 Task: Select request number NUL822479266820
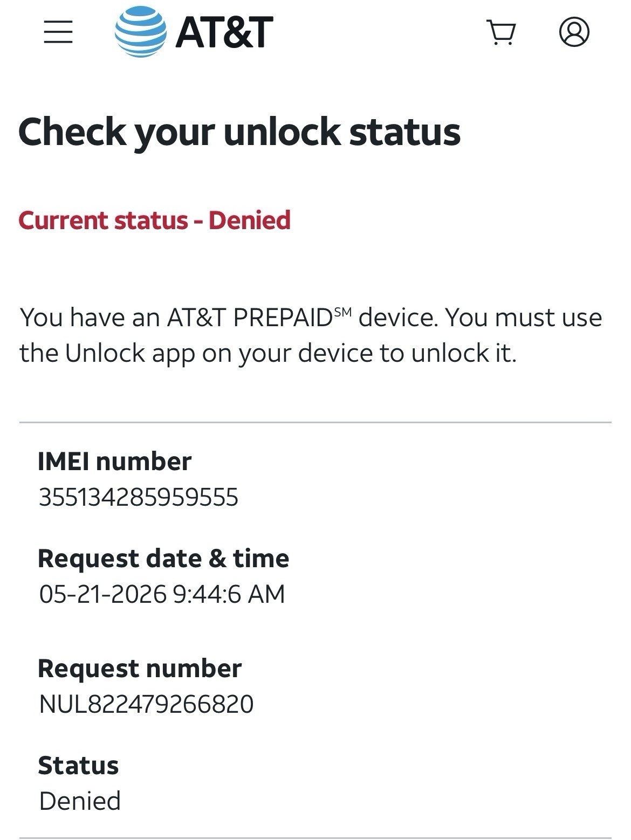[x=146, y=704]
